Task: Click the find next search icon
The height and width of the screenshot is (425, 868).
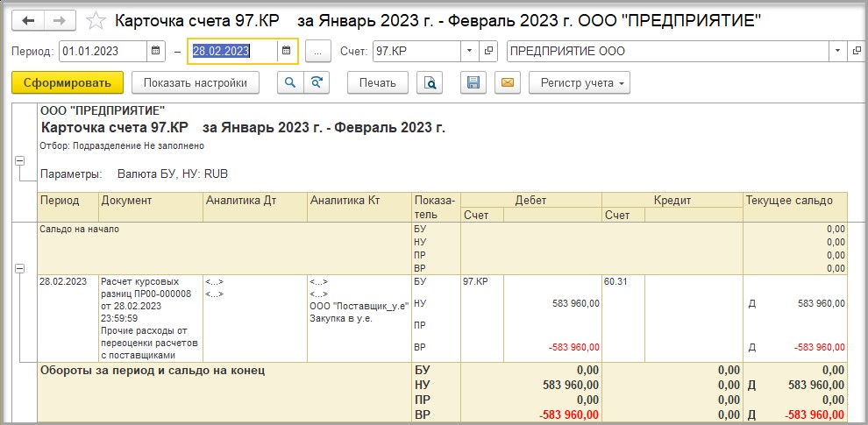Action: [317, 83]
